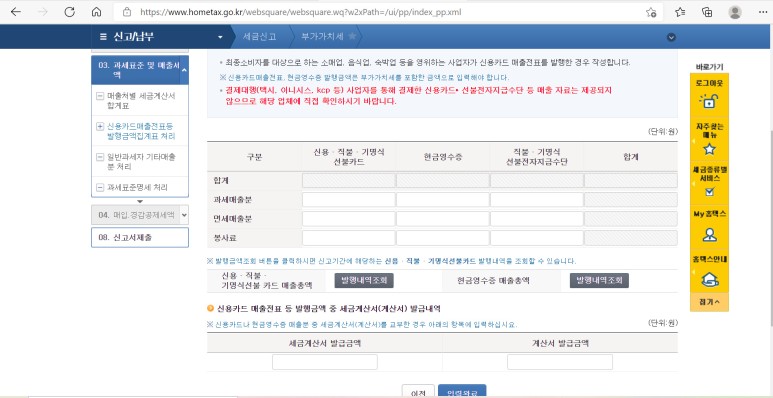The width and height of the screenshot is (773, 398).
Task: Click 면세매출분 신용·직불 card input field
Action: [349, 219]
